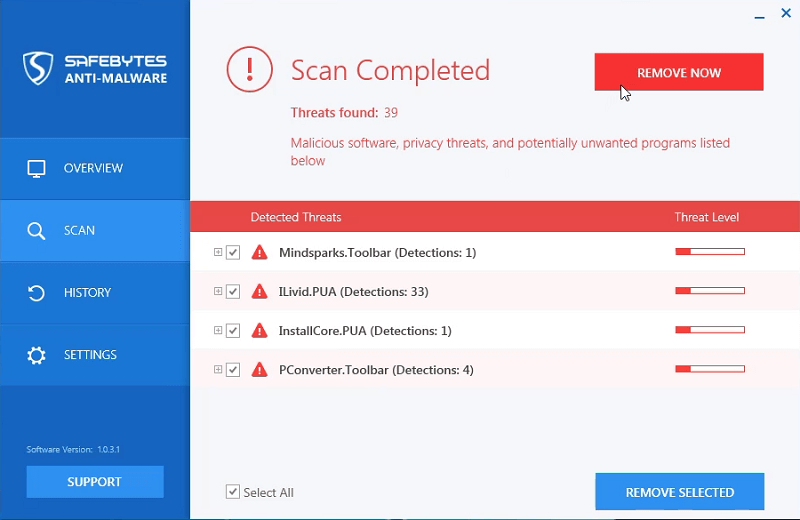Select the ILivid.PUA (Detections: 33) row text
The width and height of the screenshot is (800, 520).
coord(354,292)
